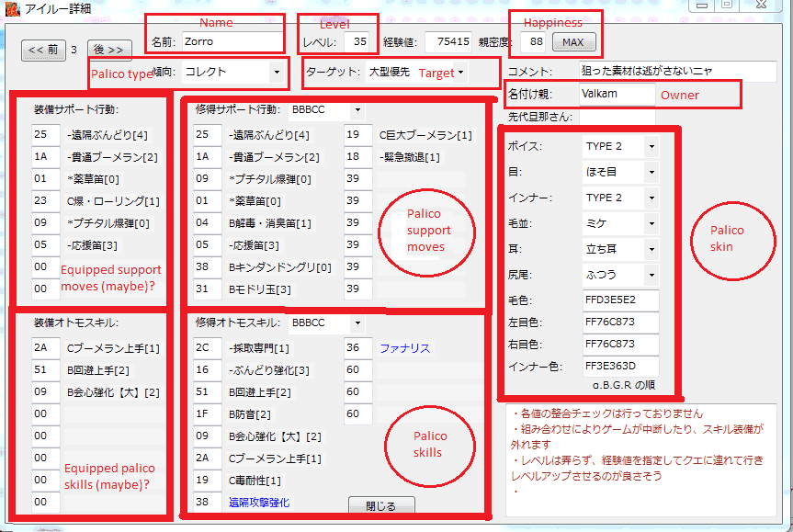Click learned support entry B解毒・消臭笛[1]
Image resolution: width=793 pixels, height=532 pixels.
(270, 223)
